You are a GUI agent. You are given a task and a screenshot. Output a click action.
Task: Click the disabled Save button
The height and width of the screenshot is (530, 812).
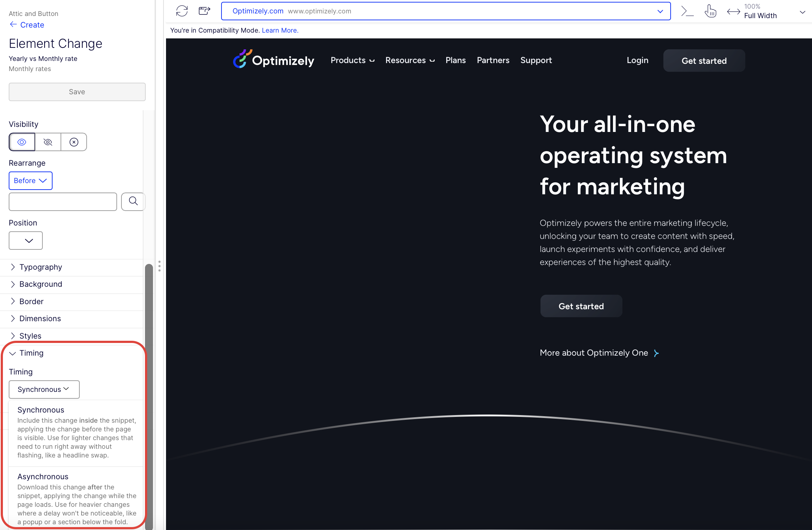77,92
